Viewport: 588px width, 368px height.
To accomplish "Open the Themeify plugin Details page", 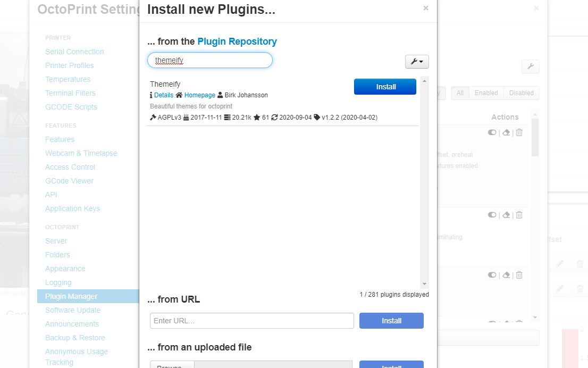I will point(163,95).
